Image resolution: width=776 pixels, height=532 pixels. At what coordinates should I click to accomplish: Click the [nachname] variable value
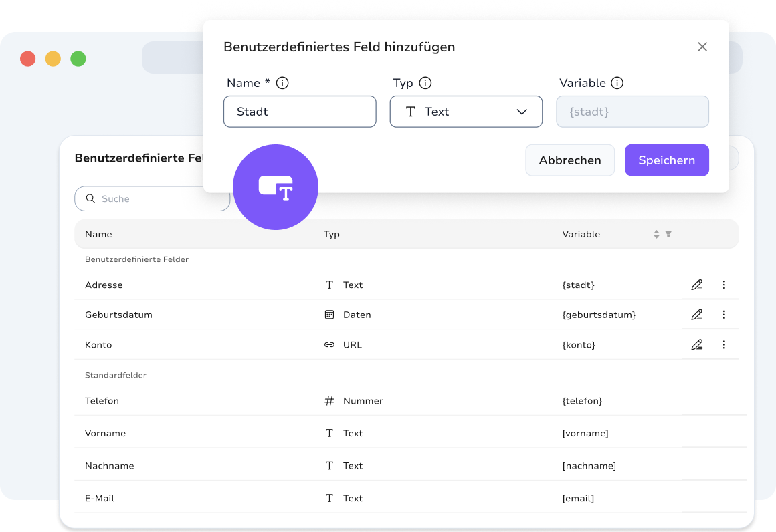coord(589,466)
